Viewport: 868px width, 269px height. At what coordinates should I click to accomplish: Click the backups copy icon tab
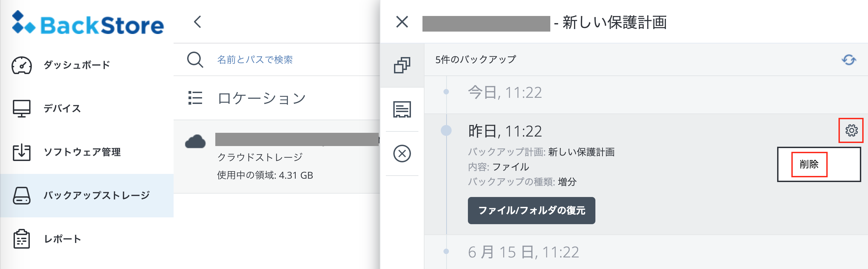click(402, 65)
